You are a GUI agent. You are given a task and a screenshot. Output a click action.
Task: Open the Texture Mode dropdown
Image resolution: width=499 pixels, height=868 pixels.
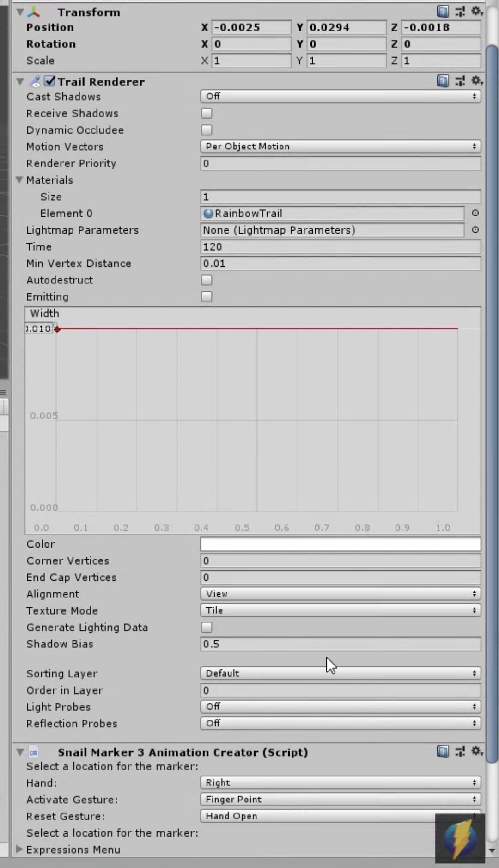tap(340, 610)
